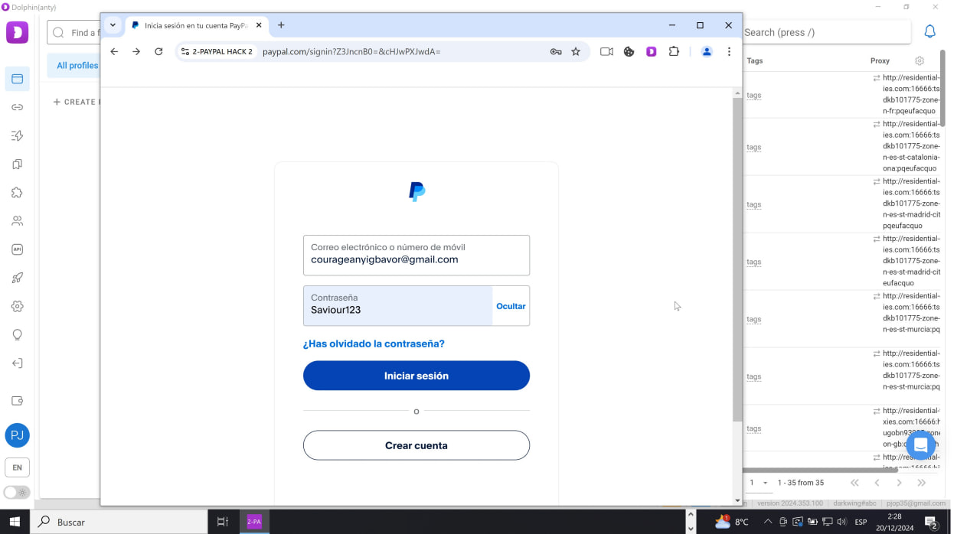Click the Buscar taskbar search box
Image resolution: width=980 pixels, height=534 pixels.
point(119,522)
